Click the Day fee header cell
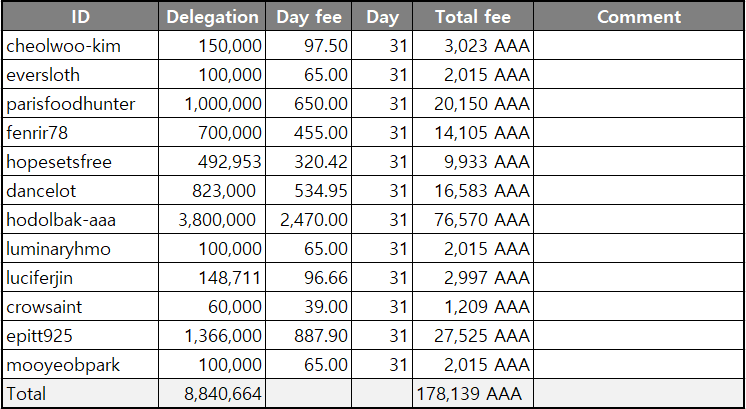Viewport: 746px width, 409px height. [308, 17]
